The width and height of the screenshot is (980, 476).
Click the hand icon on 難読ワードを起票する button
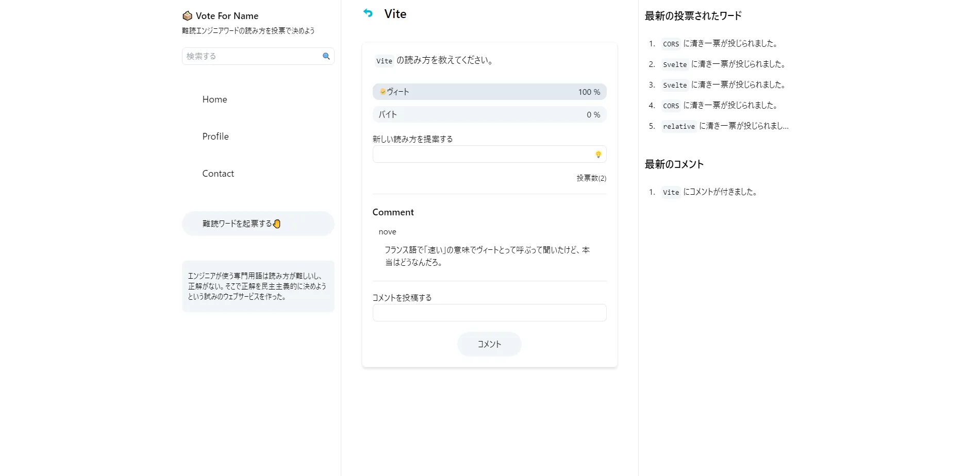click(277, 224)
